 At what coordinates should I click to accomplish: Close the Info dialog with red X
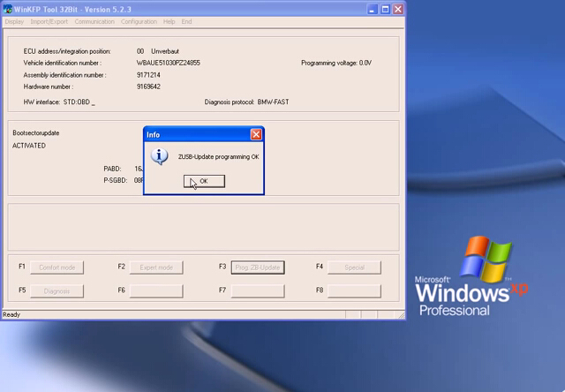click(256, 134)
